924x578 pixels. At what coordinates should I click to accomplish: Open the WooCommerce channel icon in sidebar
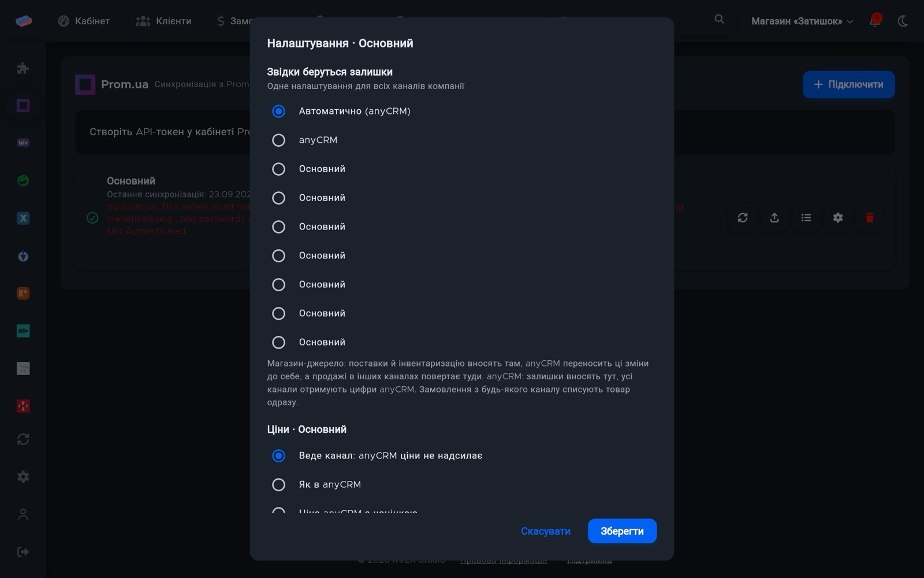coord(23,143)
